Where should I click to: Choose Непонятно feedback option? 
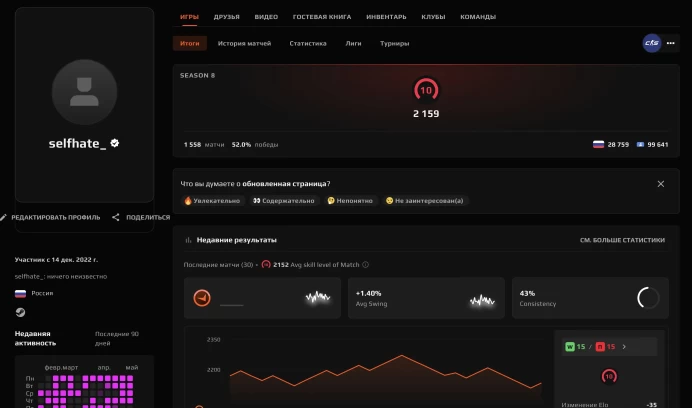point(350,200)
